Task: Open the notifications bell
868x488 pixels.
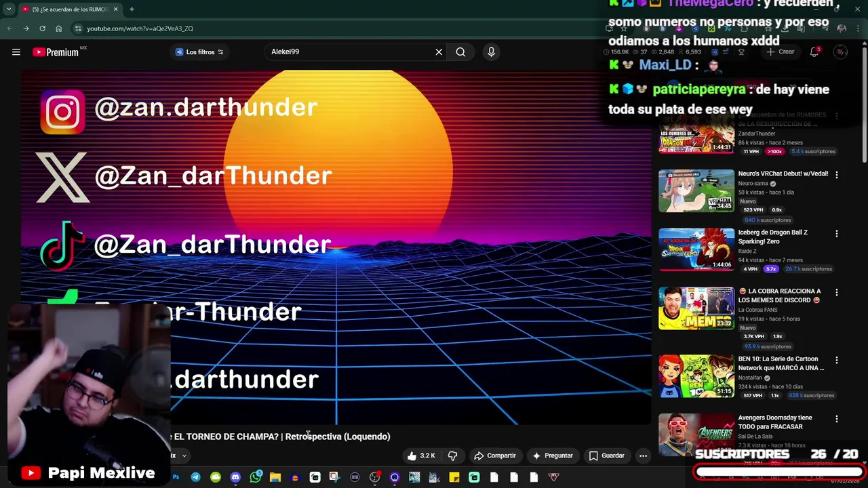Action: [814, 52]
